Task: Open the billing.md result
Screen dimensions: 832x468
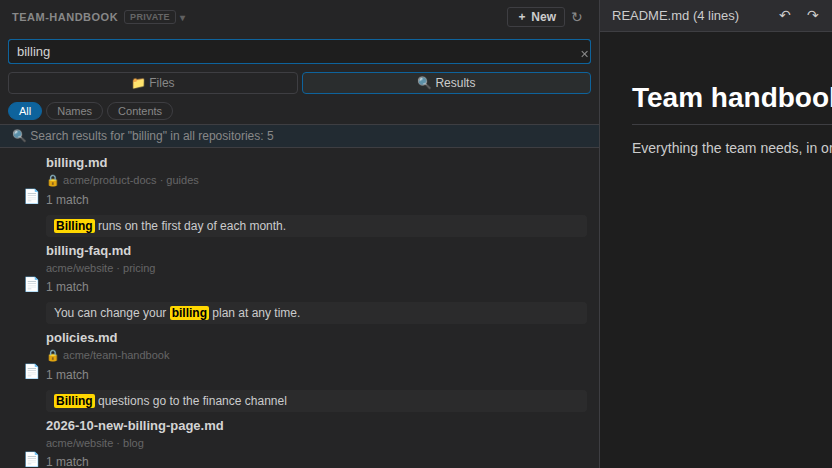Action: click(76, 163)
